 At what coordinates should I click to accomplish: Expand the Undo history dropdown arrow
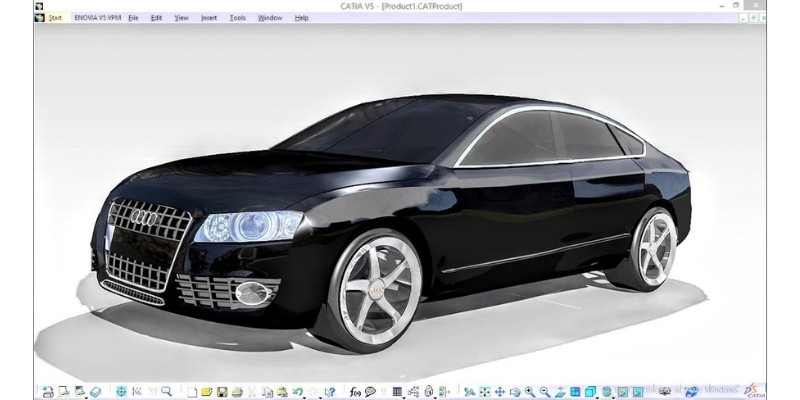pyautogui.click(x=304, y=397)
